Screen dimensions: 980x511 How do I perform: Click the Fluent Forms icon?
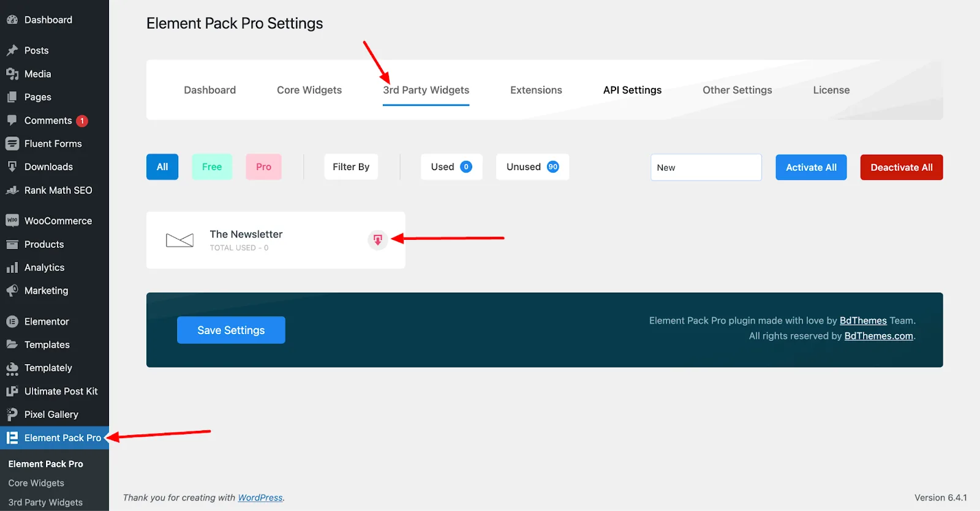click(12, 144)
